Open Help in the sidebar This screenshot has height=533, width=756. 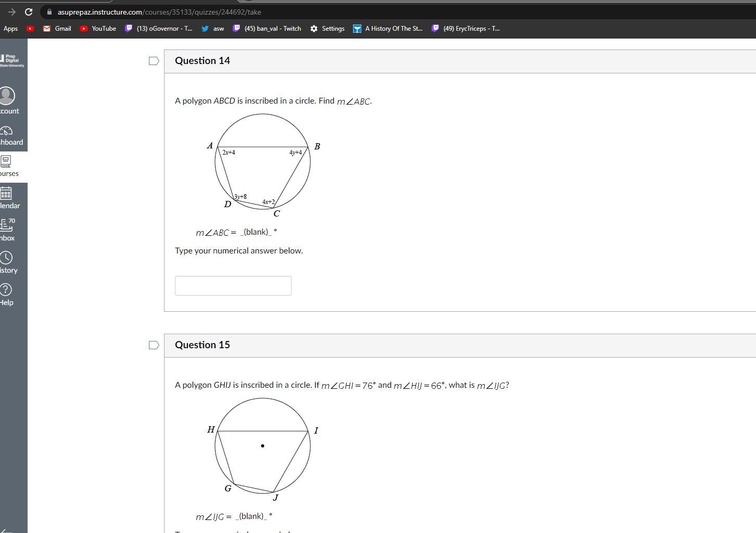point(7,295)
